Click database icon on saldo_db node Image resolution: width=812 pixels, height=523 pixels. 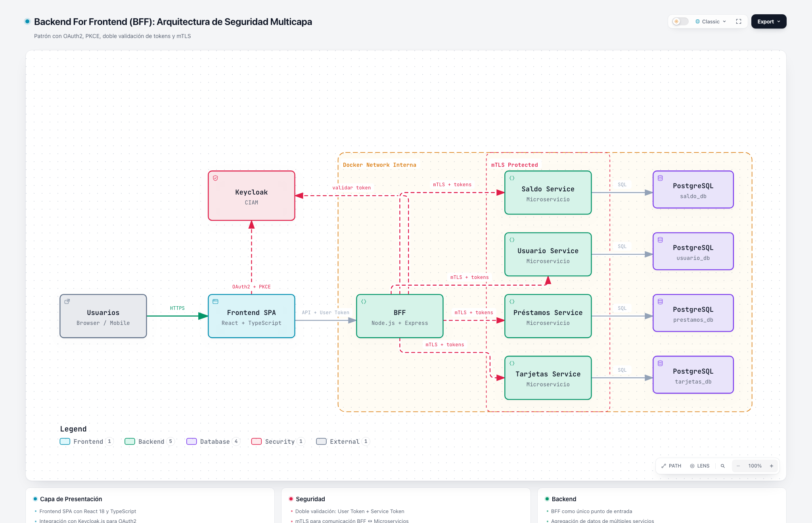(660, 178)
